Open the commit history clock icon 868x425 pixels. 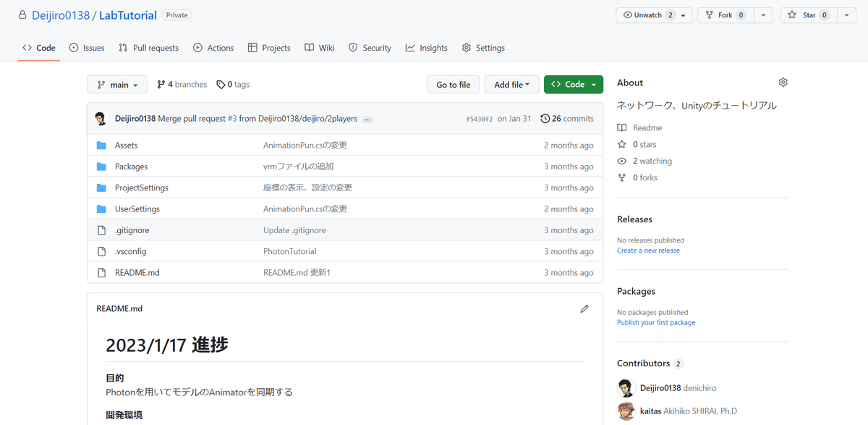click(545, 119)
